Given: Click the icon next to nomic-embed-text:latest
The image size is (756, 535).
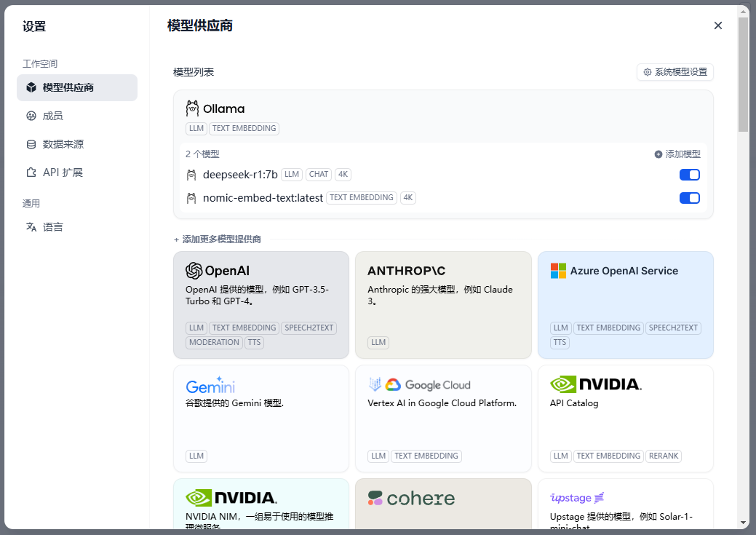Looking at the screenshot, I should [x=191, y=198].
